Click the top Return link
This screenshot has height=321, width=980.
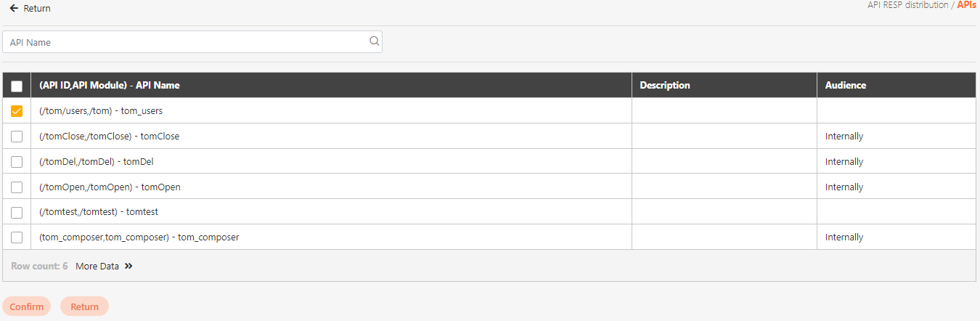pyautogui.click(x=37, y=9)
